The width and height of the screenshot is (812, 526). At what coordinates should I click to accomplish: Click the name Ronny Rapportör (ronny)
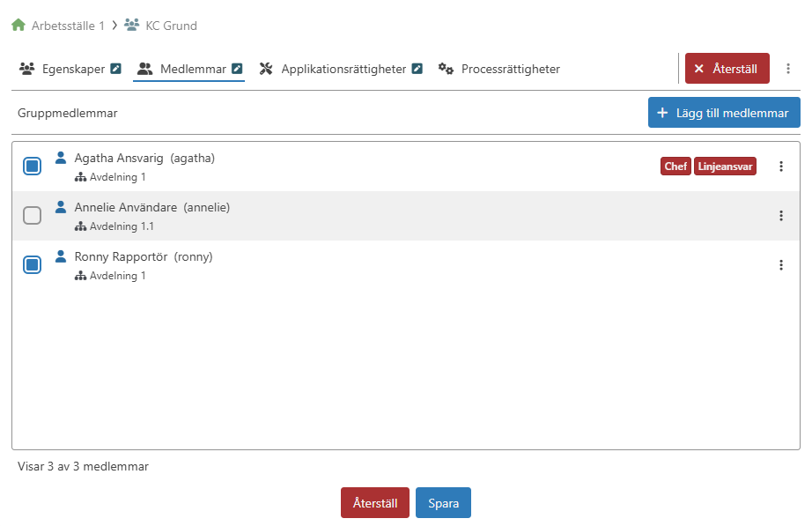click(x=144, y=256)
